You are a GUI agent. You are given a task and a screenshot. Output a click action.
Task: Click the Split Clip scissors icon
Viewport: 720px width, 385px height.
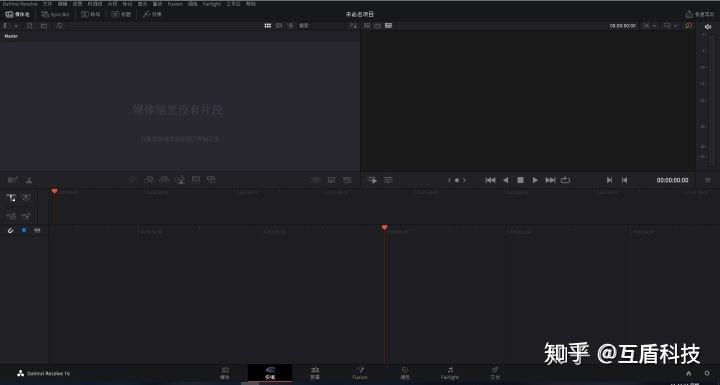pos(29,180)
